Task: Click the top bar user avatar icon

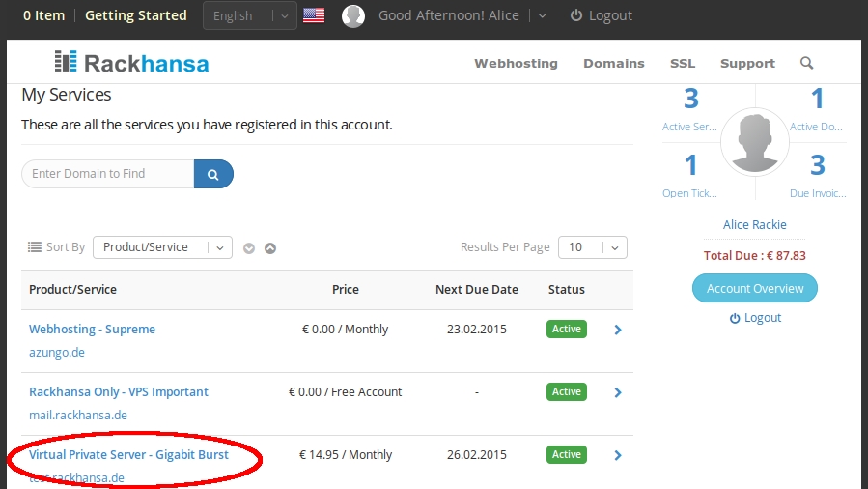Action: click(x=353, y=16)
